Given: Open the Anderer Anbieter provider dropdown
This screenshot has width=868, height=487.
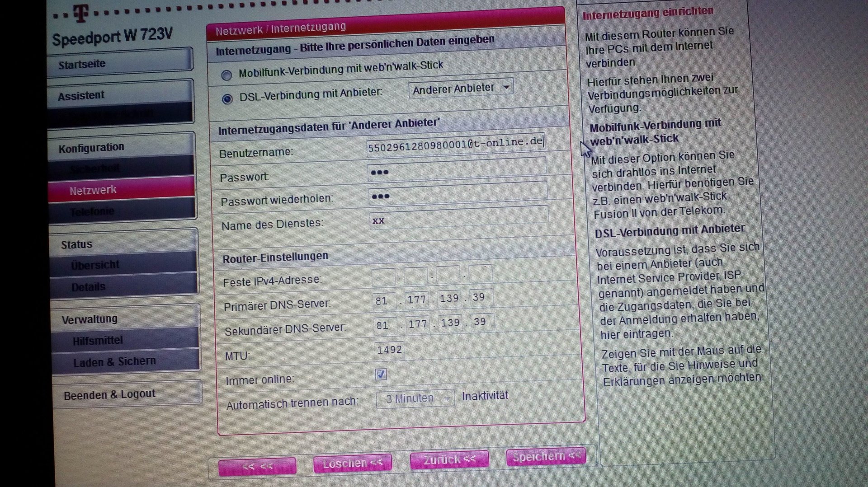Looking at the screenshot, I should point(461,88).
